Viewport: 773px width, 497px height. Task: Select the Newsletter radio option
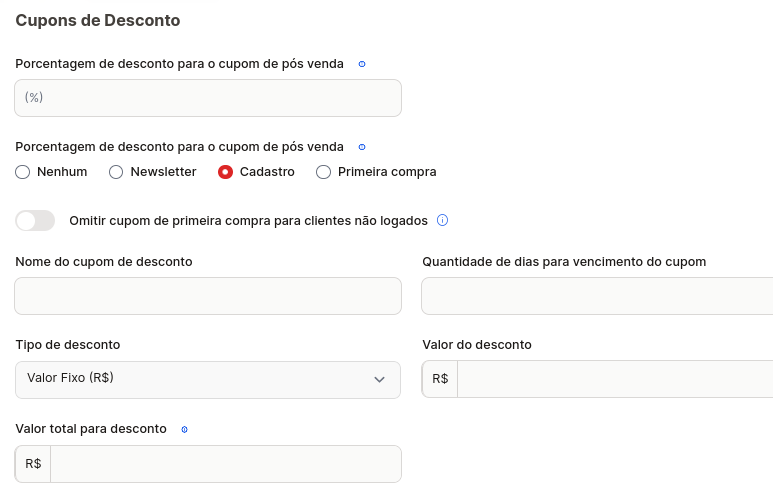[116, 172]
